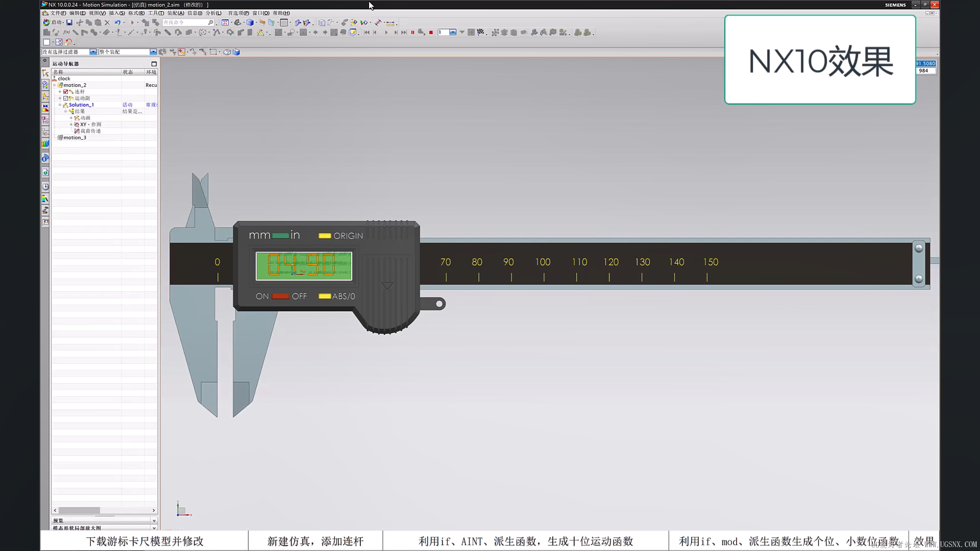980x551 pixels.
Task: Open the 编辑(E) menu
Action: (x=78, y=13)
